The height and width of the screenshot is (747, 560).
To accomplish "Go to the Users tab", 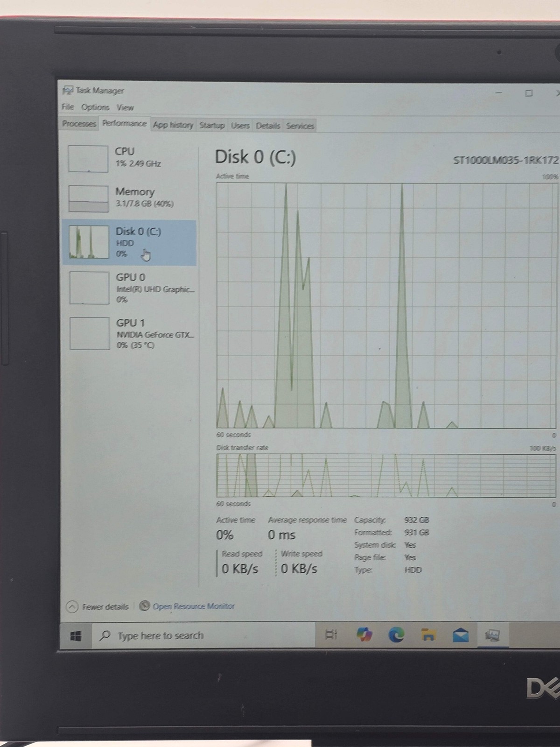I will coord(240,126).
